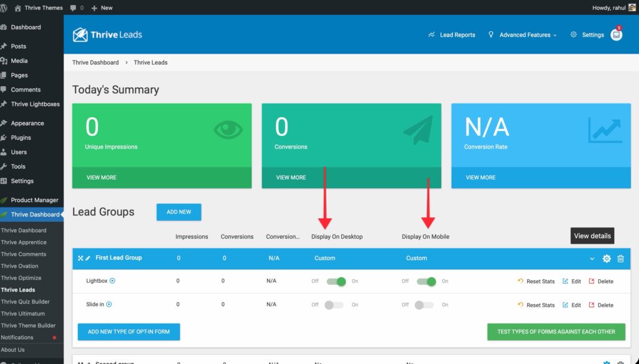This screenshot has height=364, width=639.
Task: Open the comments bubble in the admin bar
Action: (77, 7)
